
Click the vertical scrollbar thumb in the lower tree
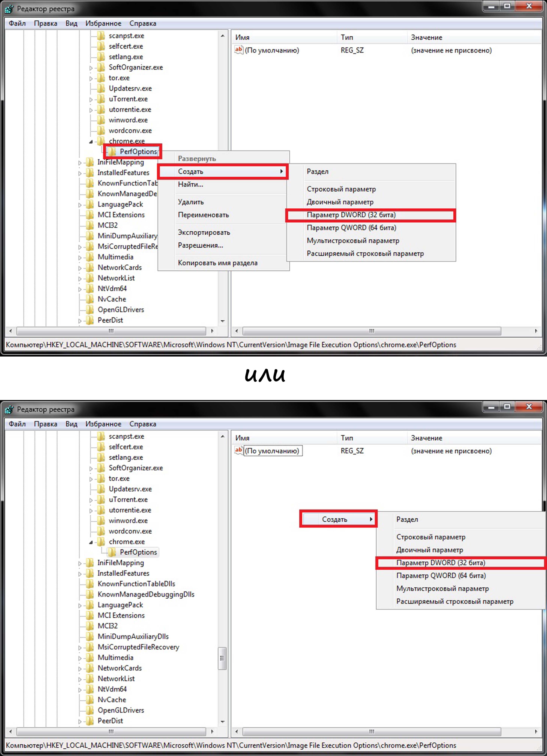222,658
